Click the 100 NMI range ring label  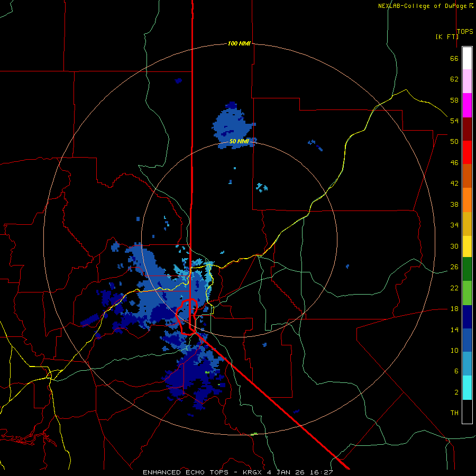pyautogui.click(x=239, y=43)
